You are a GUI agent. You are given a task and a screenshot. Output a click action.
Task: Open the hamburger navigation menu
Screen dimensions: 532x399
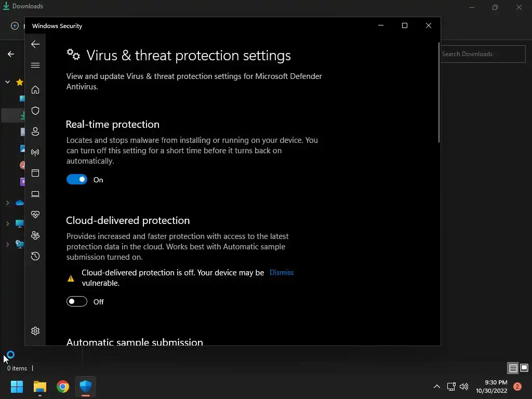click(x=35, y=65)
